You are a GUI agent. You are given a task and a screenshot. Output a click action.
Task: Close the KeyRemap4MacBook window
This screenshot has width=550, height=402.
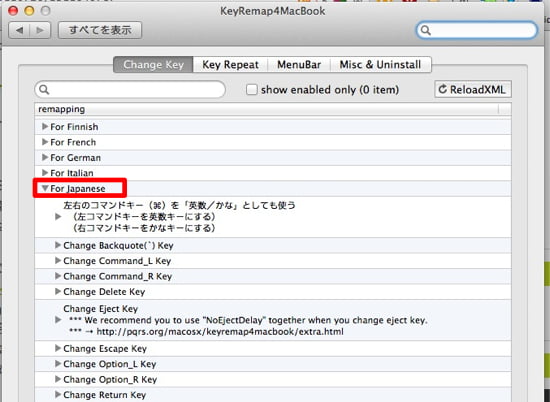(13, 11)
